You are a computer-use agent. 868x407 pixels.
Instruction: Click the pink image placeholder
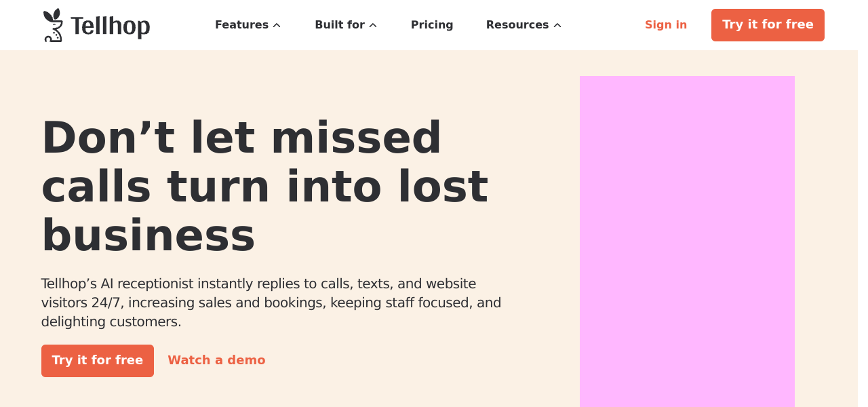pos(687,241)
